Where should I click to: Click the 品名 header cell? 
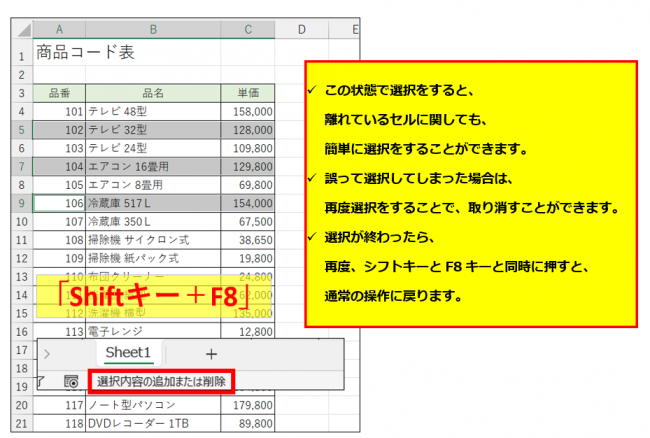[x=153, y=93]
